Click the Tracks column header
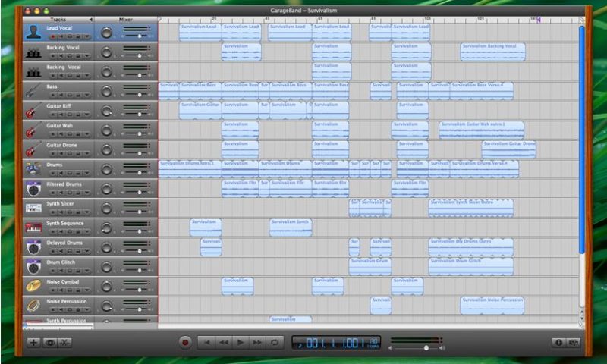 [x=58, y=20]
